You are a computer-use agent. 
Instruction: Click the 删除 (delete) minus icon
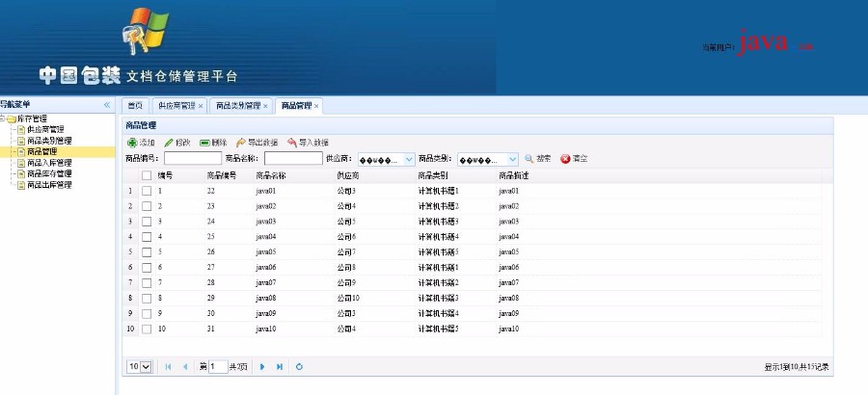204,143
